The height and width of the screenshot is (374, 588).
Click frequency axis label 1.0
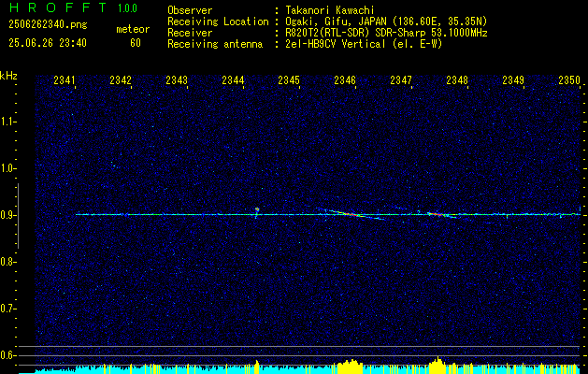click(x=7, y=168)
